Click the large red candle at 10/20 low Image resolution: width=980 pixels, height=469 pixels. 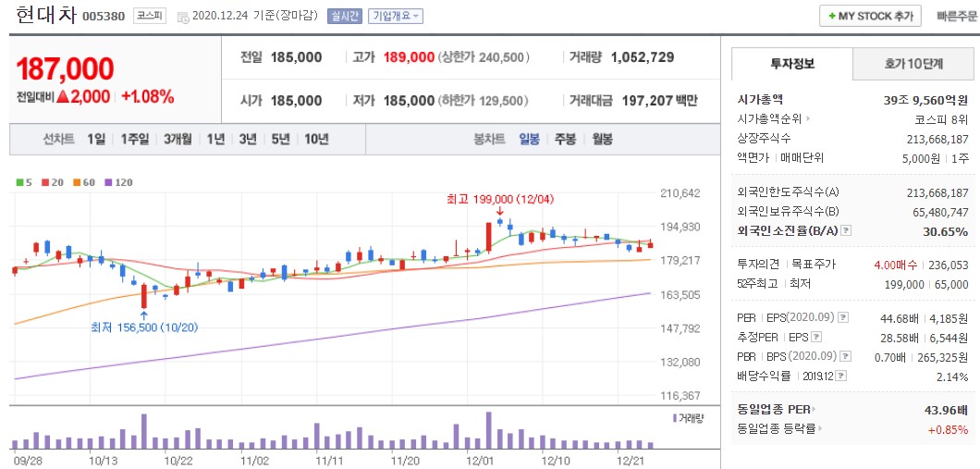click(144, 296)
